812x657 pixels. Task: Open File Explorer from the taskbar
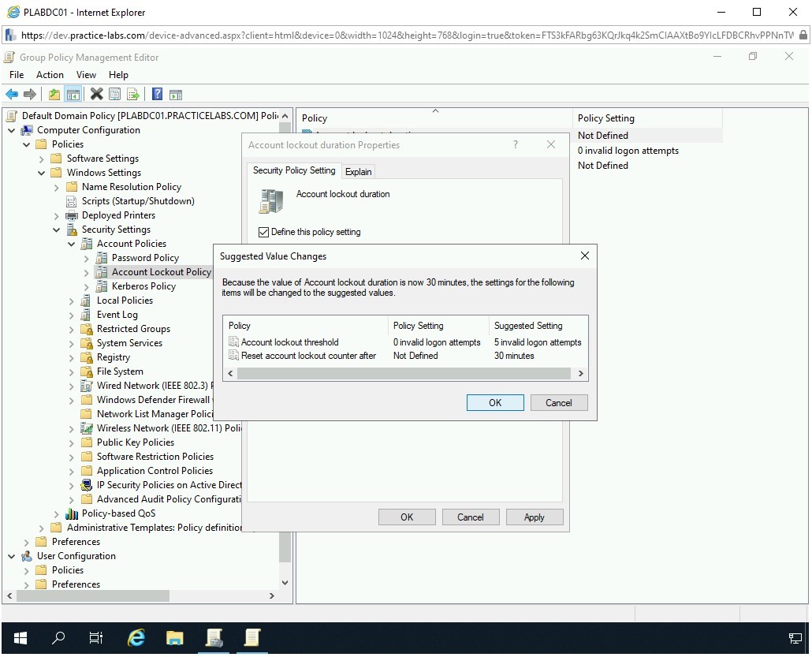click(174, 637)
